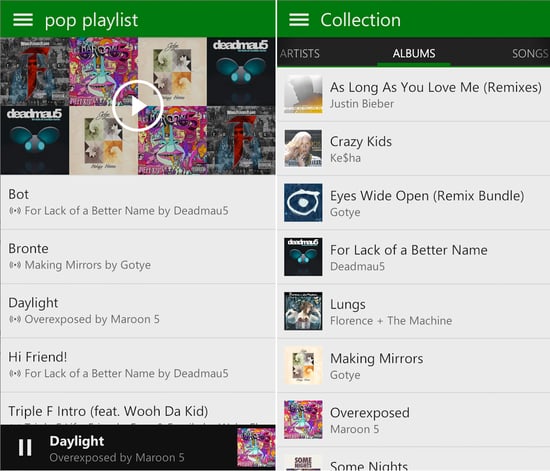Screen dimensions: 550x471
Task: Play the pop playlist with circular play button
Action: (138, 106)
